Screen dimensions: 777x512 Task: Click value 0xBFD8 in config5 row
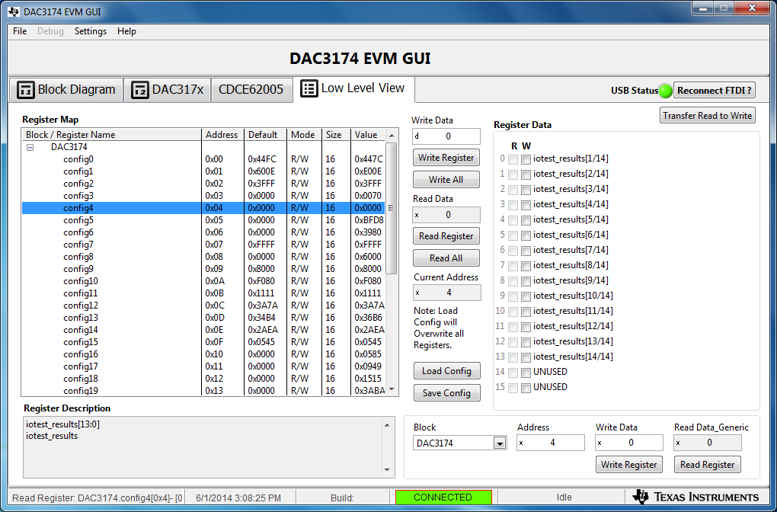click(369, 220)
